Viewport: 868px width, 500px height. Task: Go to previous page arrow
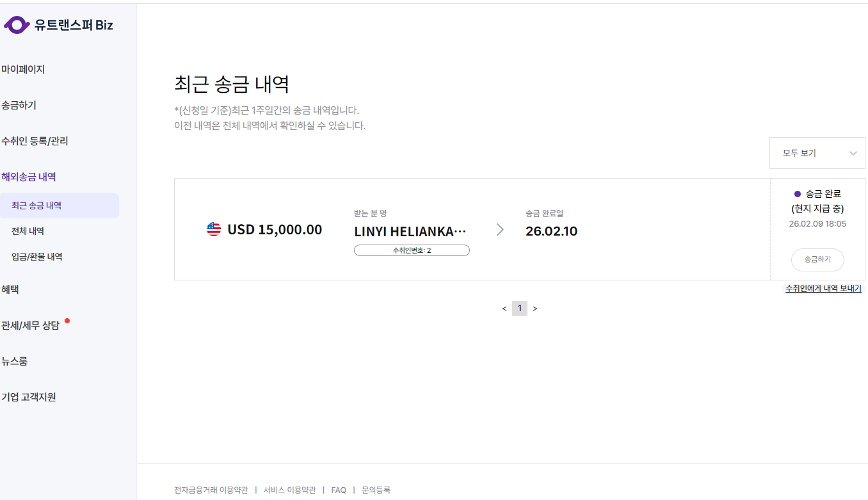pos(504,309)
